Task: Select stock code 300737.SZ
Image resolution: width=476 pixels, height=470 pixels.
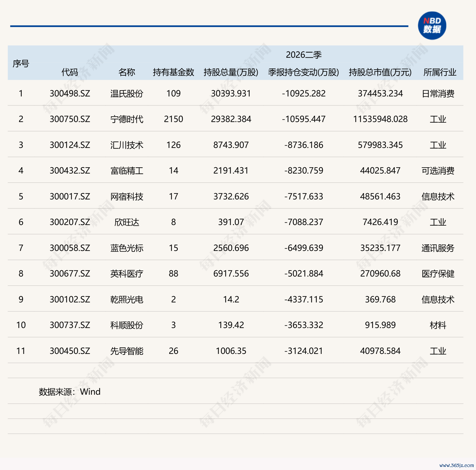Action: pyautogui.click(x=70, y=325)
